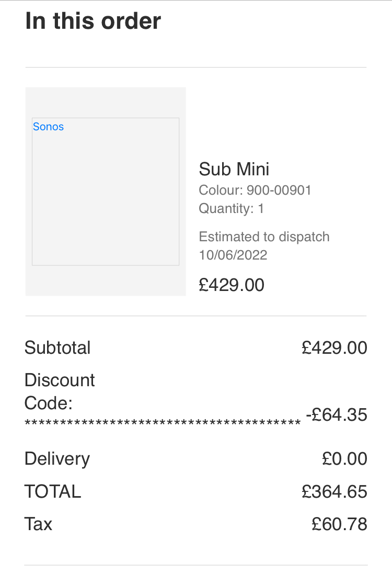Click the Delivery label
The height and width of the screenshot is (572, 392).
(x=57, y=459)
